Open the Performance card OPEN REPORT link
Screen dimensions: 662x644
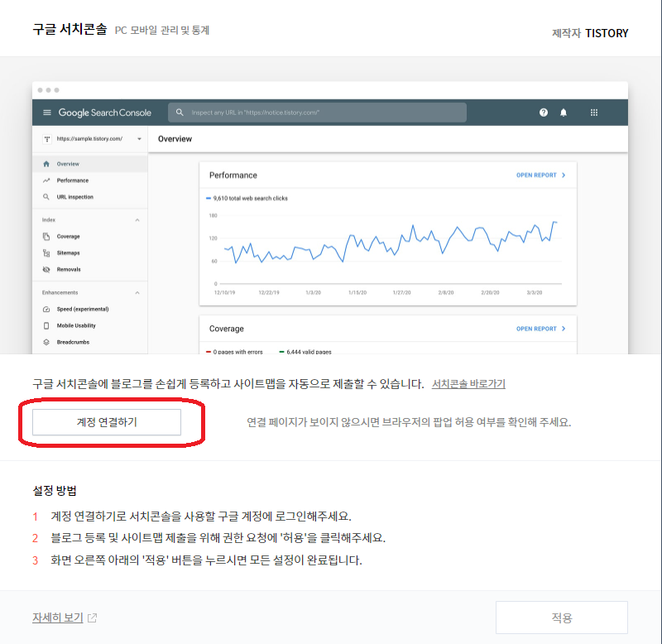click(x=540, y=175)
